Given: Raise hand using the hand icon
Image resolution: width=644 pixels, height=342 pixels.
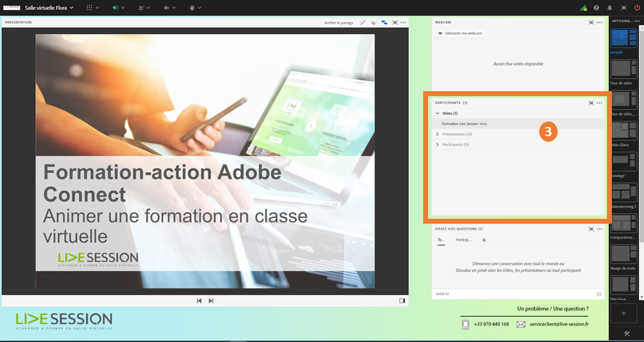Looking at the screenshot, I should click(192, 7).
